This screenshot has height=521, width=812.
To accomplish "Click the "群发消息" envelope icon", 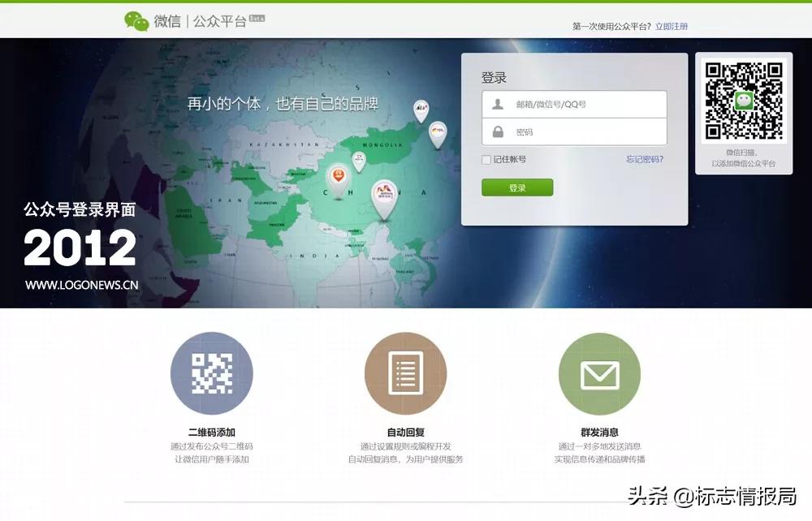I will (599, 374).
